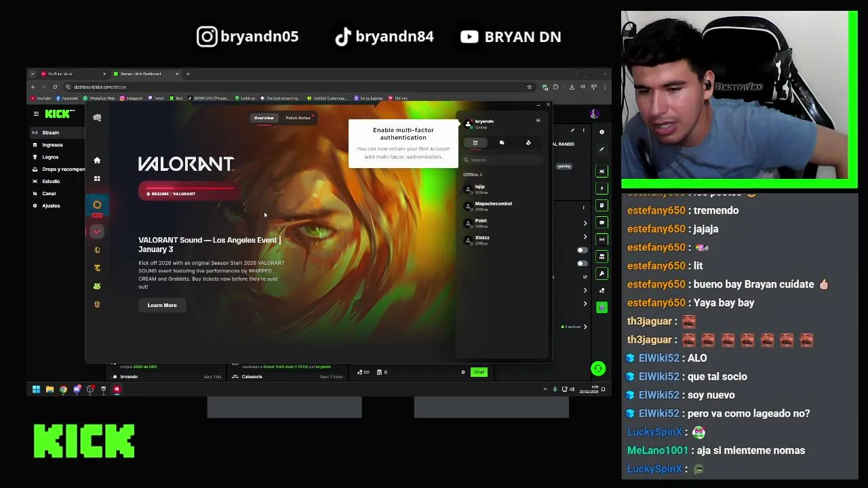The height and width of the screenshot is (488, 868).
Task: Open File Explorer from the taskbar
Action: (x=50, y=390)
